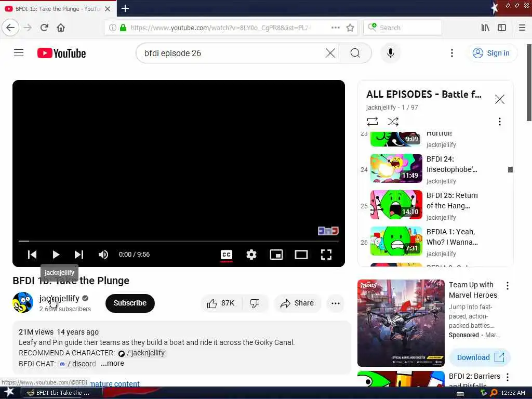Screen dimensions: 532x399
Task: Open page actions ellipsis in address bar
Action: [x=335, y=28]
